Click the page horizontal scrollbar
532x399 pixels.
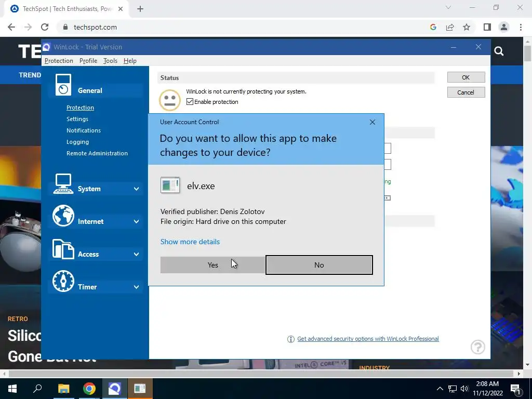(261, 374)
